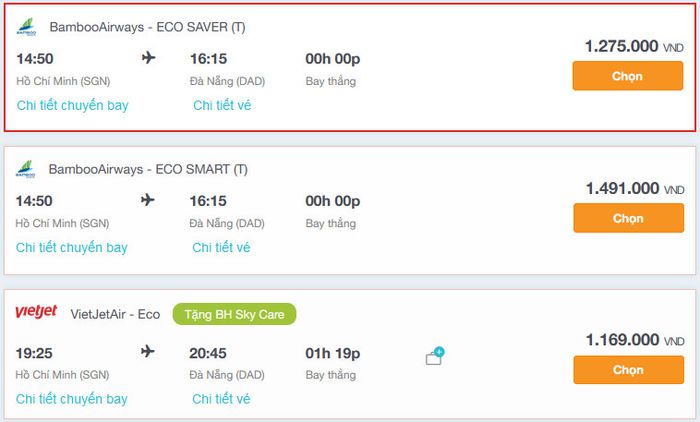
Task: View flight details for ECO SMART
Action: (72, 247)
